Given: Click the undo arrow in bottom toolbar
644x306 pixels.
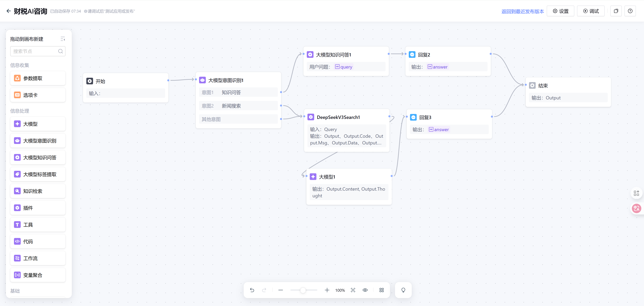Looking at the screenshot, I should pyautogui.click(x=252, y=290).
